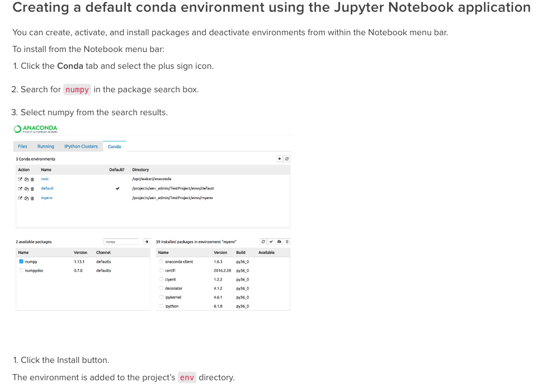Refresh the Conda environments list
This screenshot has height=392, width=556.
pos(286,158)
